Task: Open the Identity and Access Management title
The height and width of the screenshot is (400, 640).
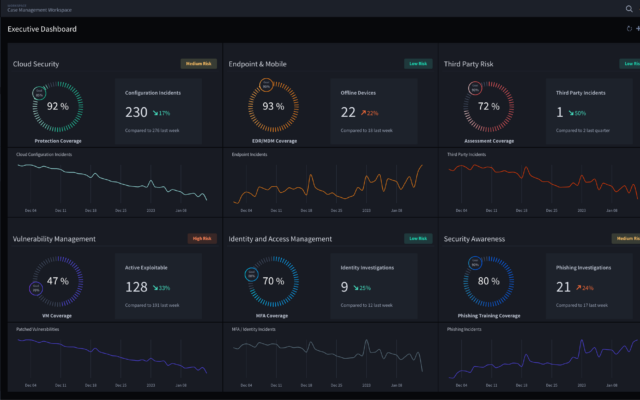Action: pyautogui.click(x=280, y=239)
